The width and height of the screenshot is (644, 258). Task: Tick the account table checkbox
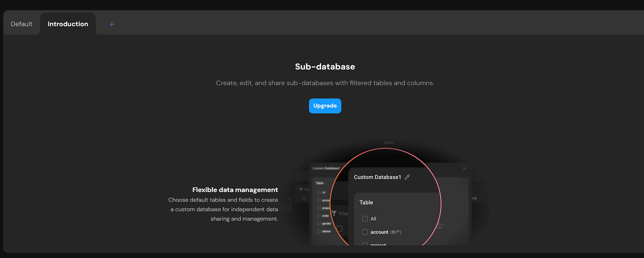coord(365,232)
